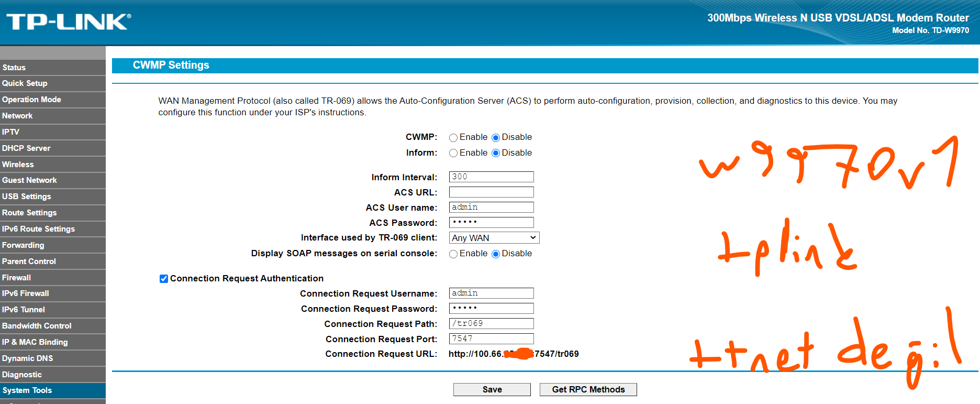Open Parent Control settings
The image size is (980, 404).
pyautogui.click(x=52, y=261)
